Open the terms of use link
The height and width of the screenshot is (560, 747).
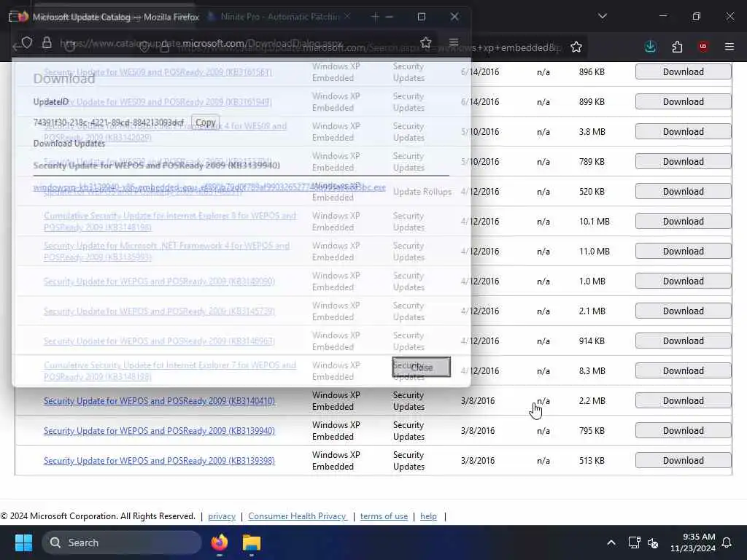(384, 517)
